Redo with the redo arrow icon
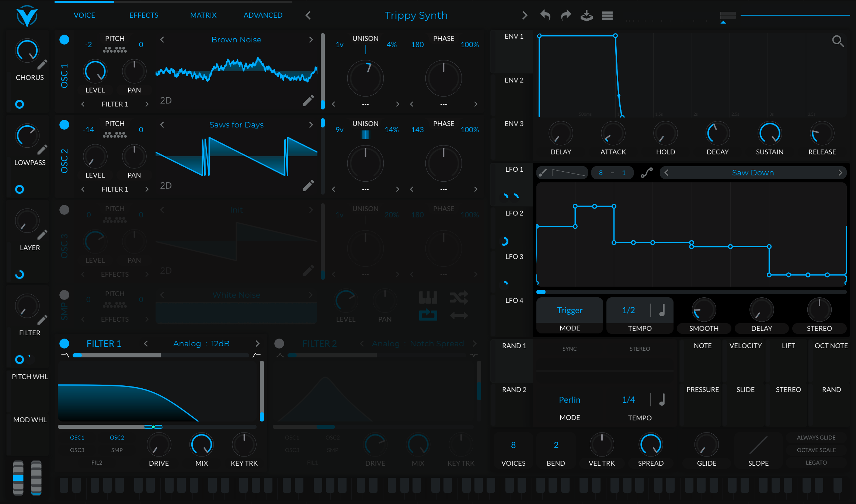This screenshot has height=504, width=856. pos(566,15)
